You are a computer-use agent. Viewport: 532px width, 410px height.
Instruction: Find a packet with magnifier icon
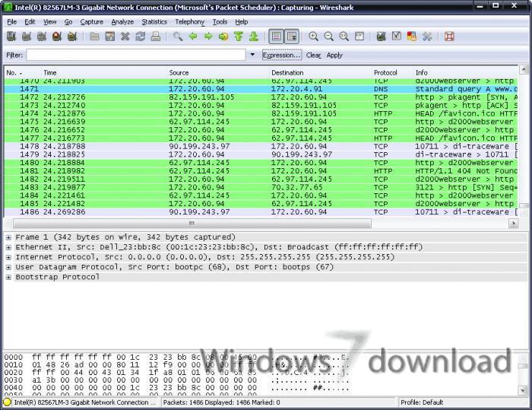tap(178, 37)
